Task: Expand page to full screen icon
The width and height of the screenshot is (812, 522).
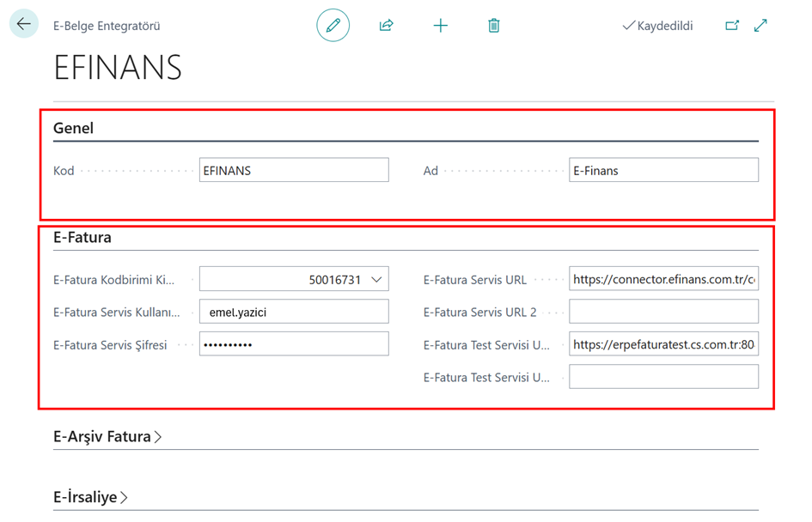Action: point(760,26)
